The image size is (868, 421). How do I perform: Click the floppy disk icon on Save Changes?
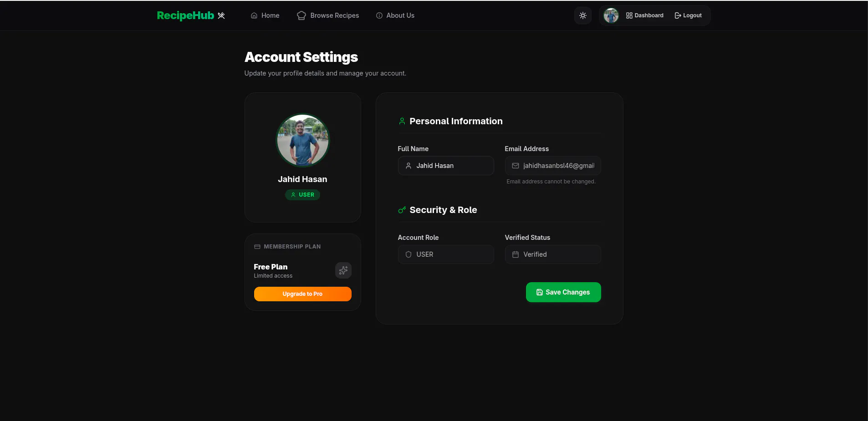[540, 292]
